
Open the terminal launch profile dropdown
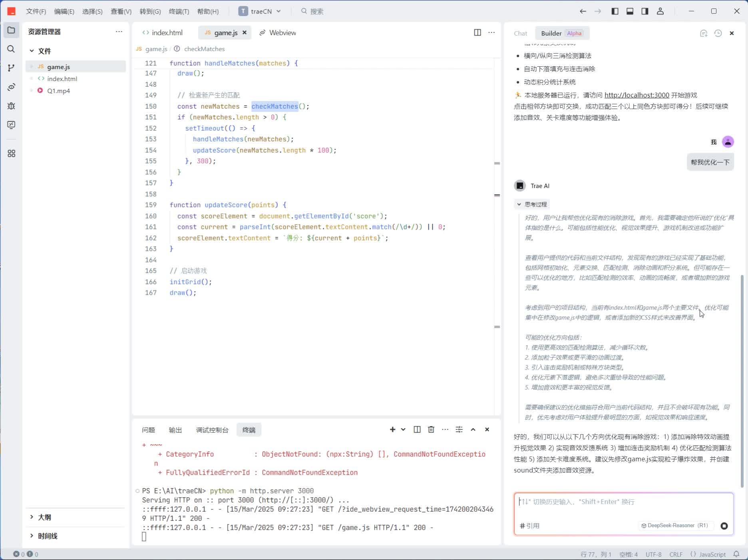(x=402, y=429)
